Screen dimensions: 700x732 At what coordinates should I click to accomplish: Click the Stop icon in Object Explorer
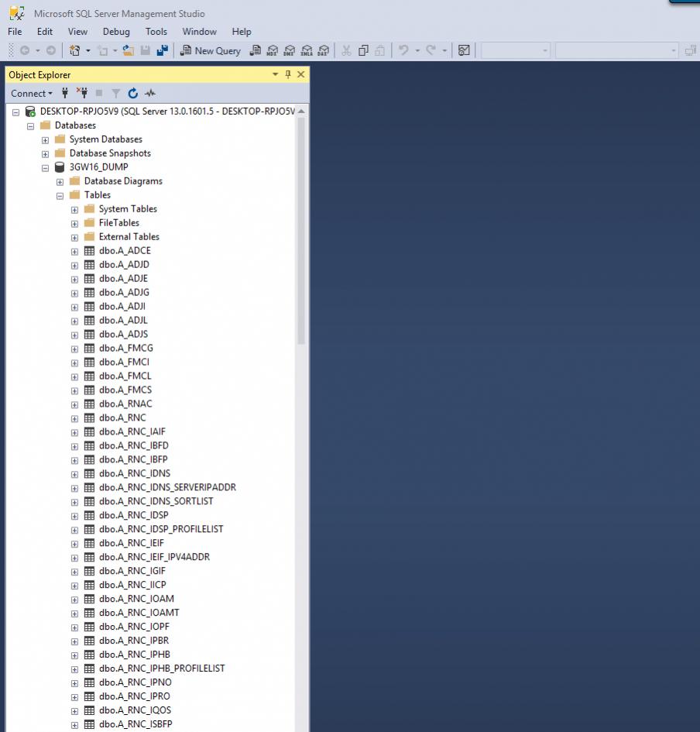pos(99,93)
